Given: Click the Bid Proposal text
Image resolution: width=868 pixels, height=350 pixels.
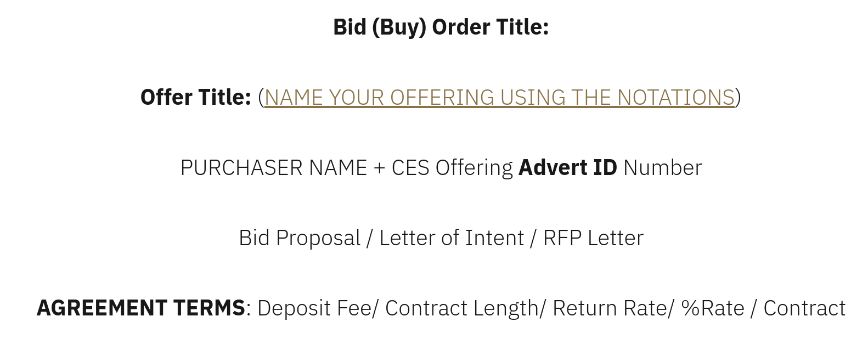Looking at the screenshot, I should coord(300,238).
